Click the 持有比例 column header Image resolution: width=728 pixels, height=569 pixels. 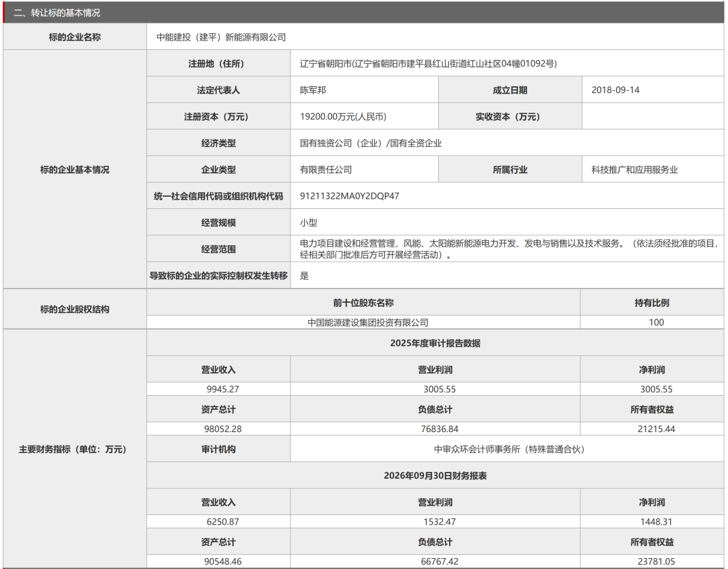click(652, 303)
